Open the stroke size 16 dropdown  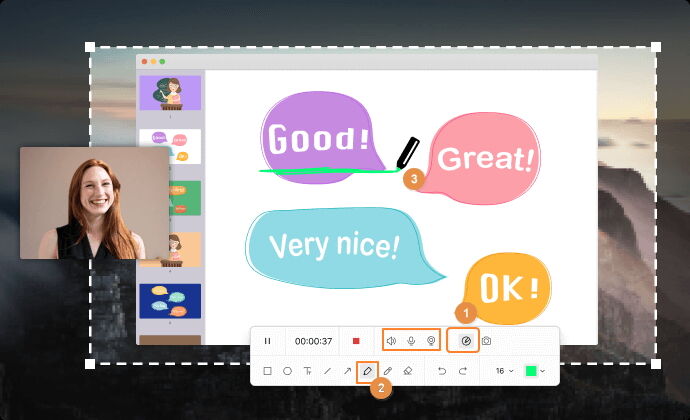504,371
